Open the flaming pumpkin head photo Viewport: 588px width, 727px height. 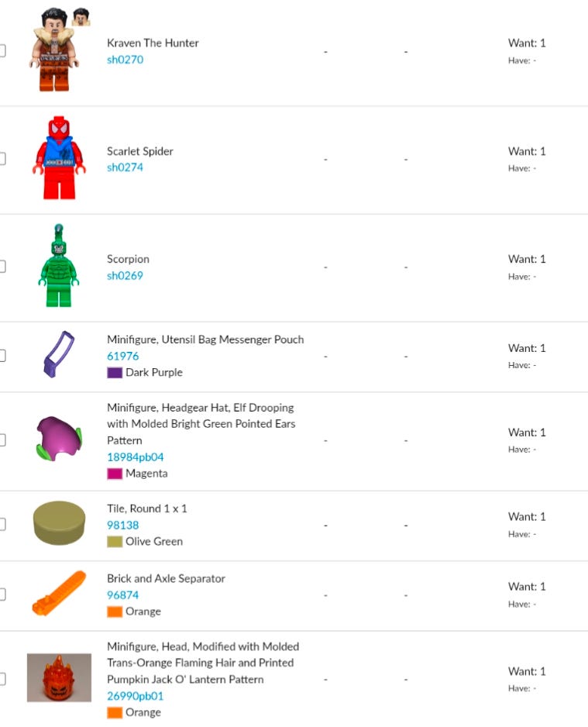[59, 677]
